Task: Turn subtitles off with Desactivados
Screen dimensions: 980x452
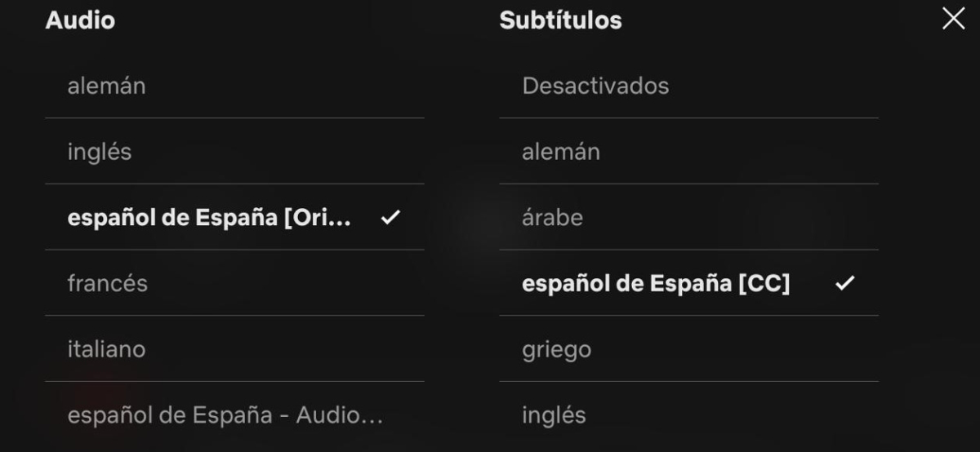Action: pyautogui.click(x=688, y=86)
